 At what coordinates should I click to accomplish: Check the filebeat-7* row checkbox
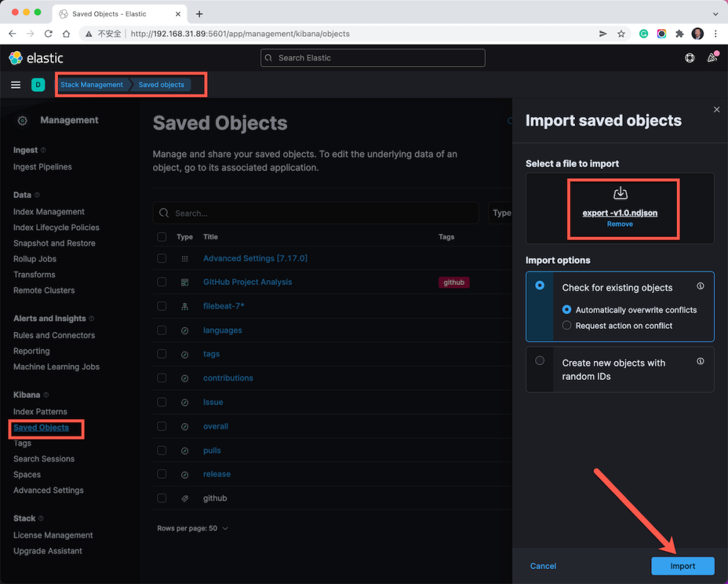pos(162,306)
